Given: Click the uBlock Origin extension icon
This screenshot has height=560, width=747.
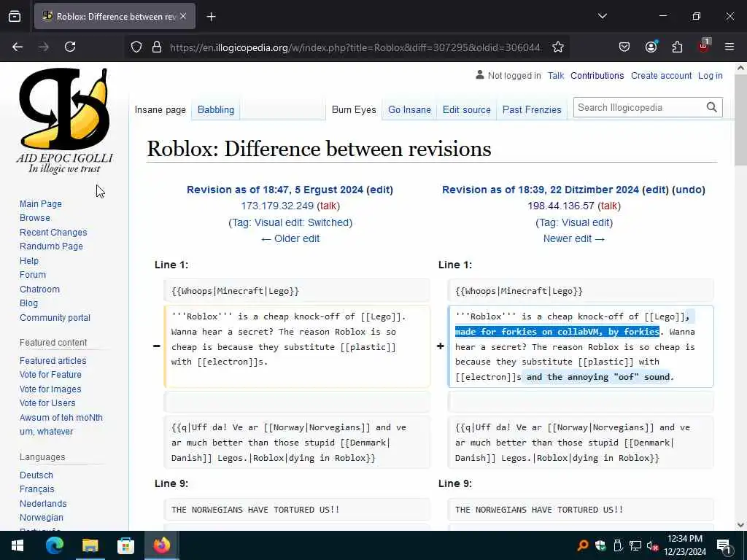Looking at the screenshot, I should 704,46.
